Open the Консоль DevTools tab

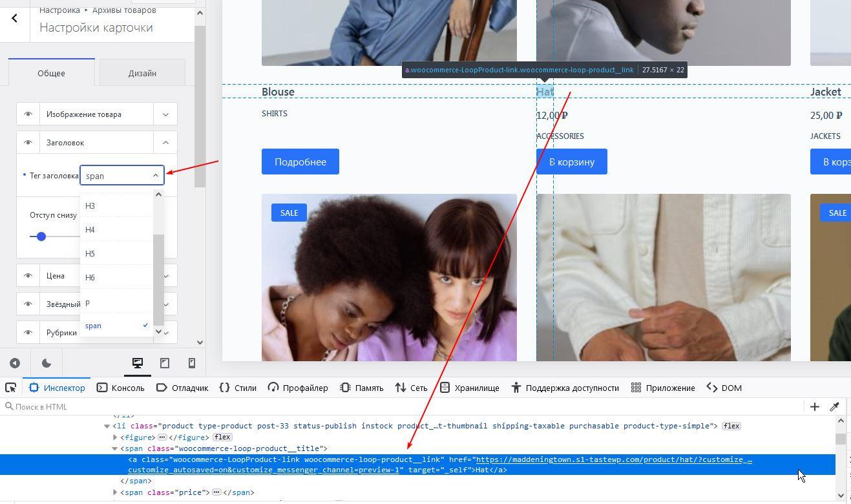click(x=121, y=388)
